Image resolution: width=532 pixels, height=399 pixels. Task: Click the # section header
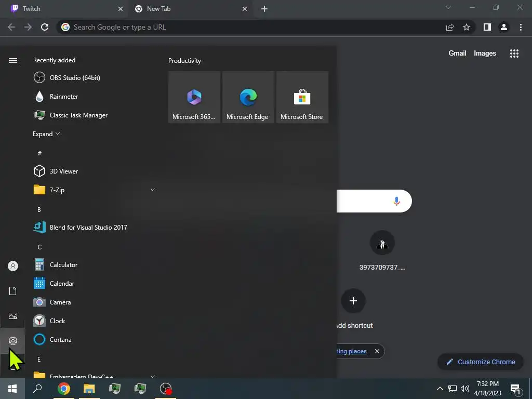click(39, 153)
